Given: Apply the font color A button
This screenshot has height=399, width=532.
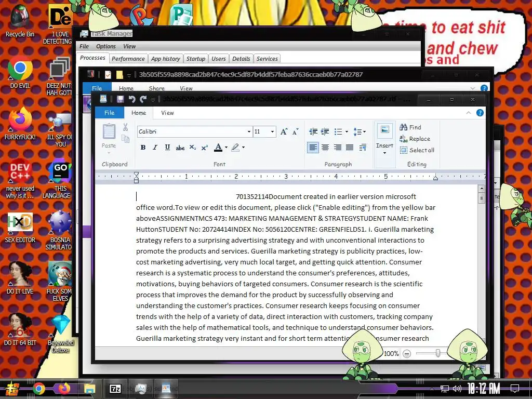Looking at the screenshot, I should pos(218,147).
